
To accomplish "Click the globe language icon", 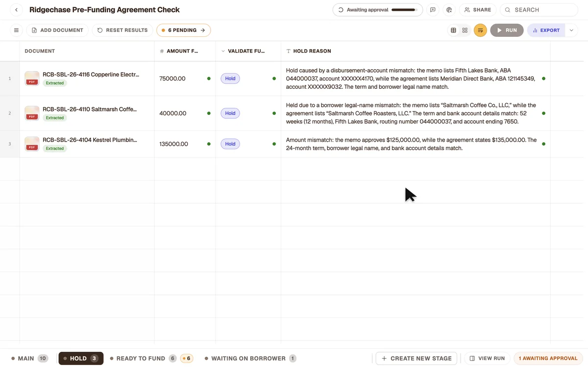I will 449,10.
